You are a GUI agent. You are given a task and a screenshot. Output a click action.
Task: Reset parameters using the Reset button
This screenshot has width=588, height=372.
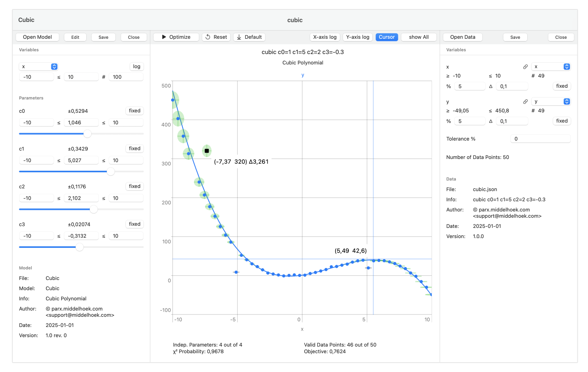point(216,37)
